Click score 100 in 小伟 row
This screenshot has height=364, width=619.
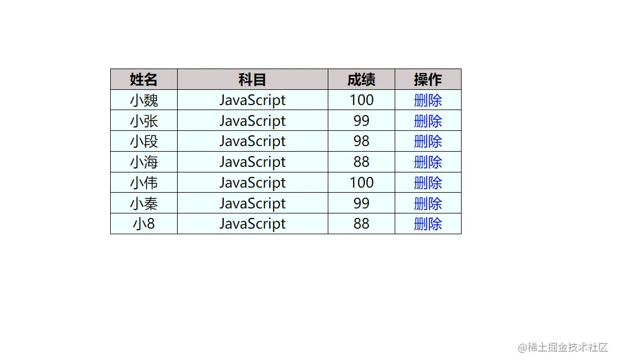click(x=361, y=183)
